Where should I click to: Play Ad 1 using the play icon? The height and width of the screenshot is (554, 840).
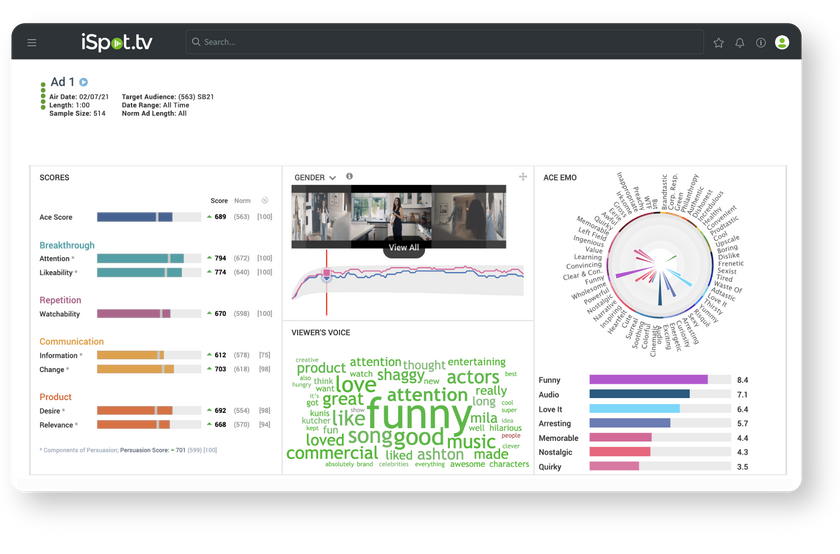click(x=84, y=82)
